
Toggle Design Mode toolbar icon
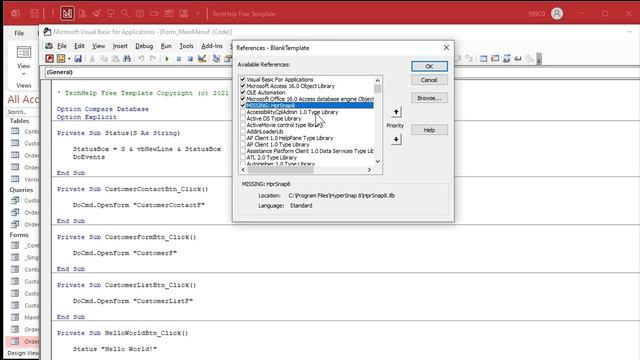point(202,59)
